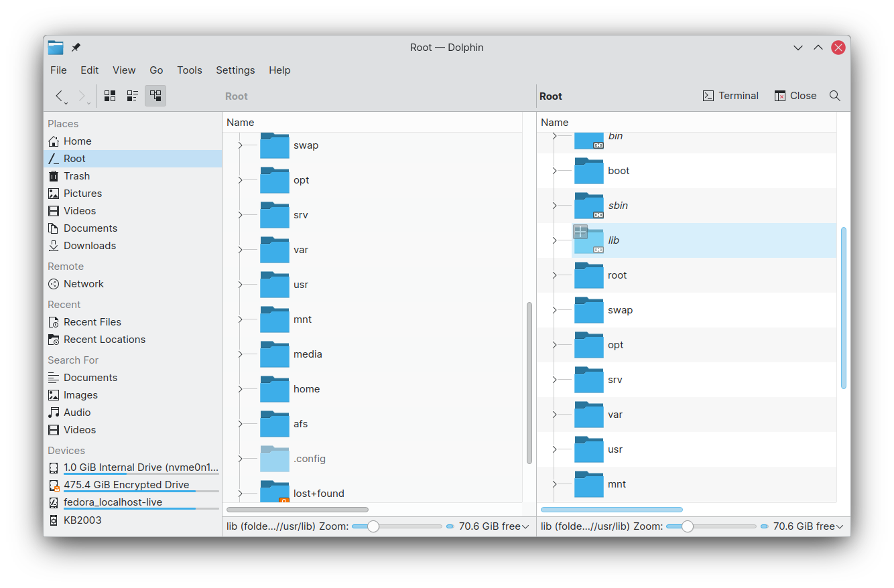Screen dimensions: 894x588
Task: Adjust the left pane Zoom slider
Action: (373, 526)
